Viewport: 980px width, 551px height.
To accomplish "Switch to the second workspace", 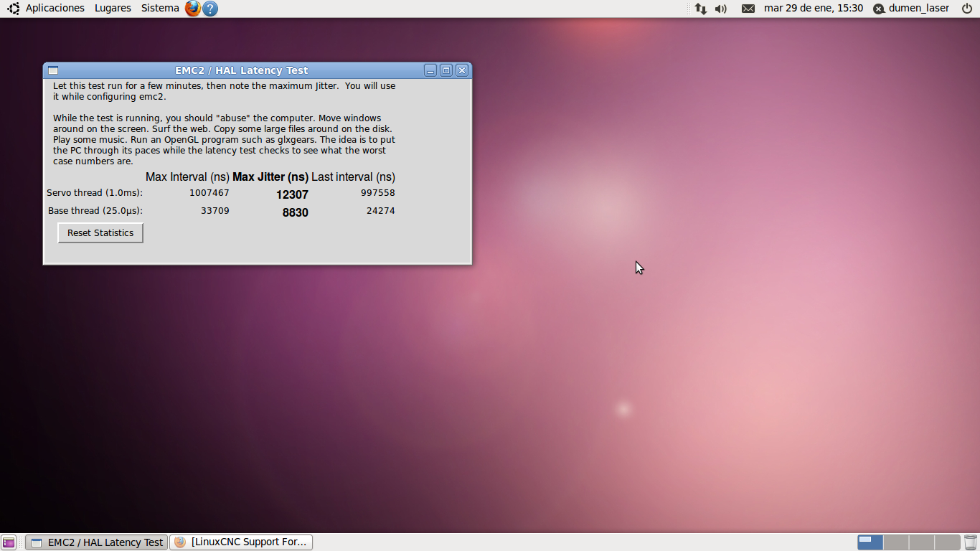I will point(896,542).
